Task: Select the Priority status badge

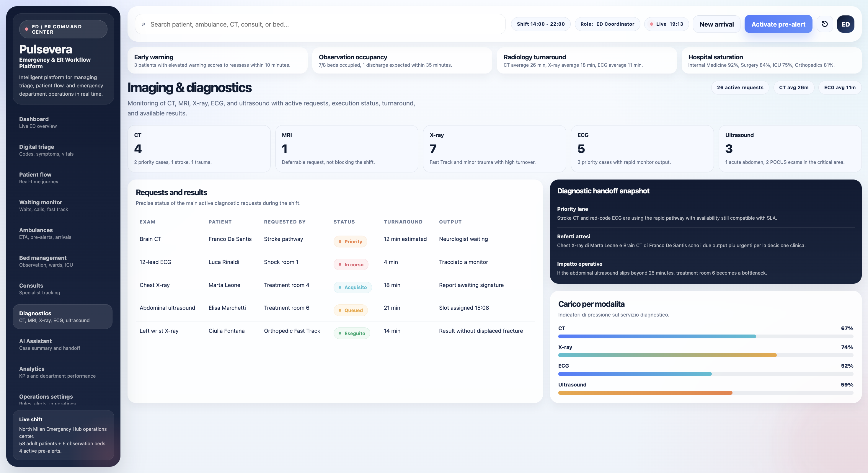Action: coord(350,241)
